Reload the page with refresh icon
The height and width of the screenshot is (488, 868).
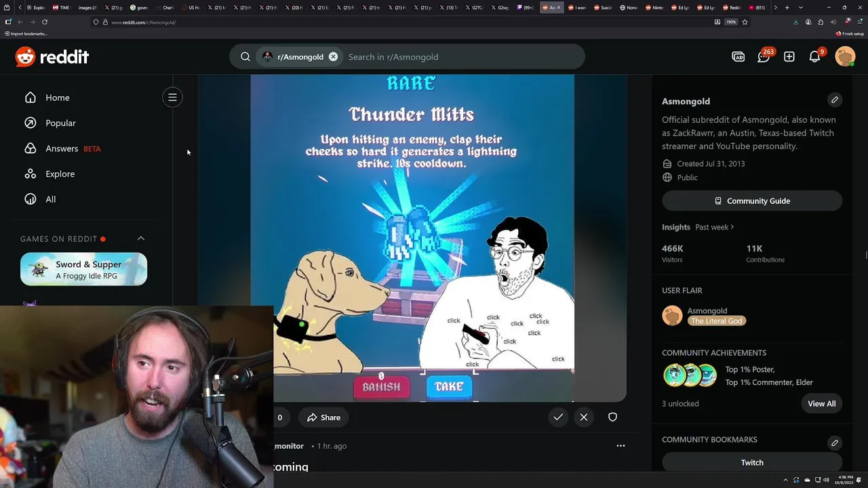point(44,22)
